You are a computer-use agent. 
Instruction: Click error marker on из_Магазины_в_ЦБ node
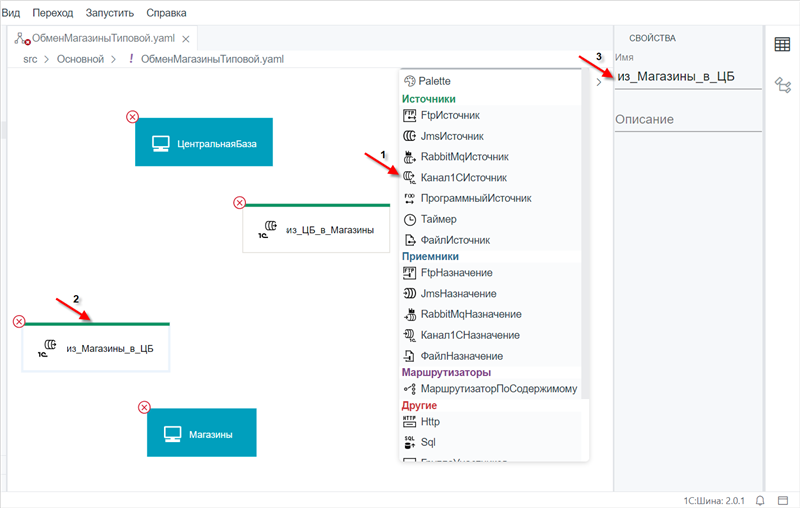click(19, 321)
